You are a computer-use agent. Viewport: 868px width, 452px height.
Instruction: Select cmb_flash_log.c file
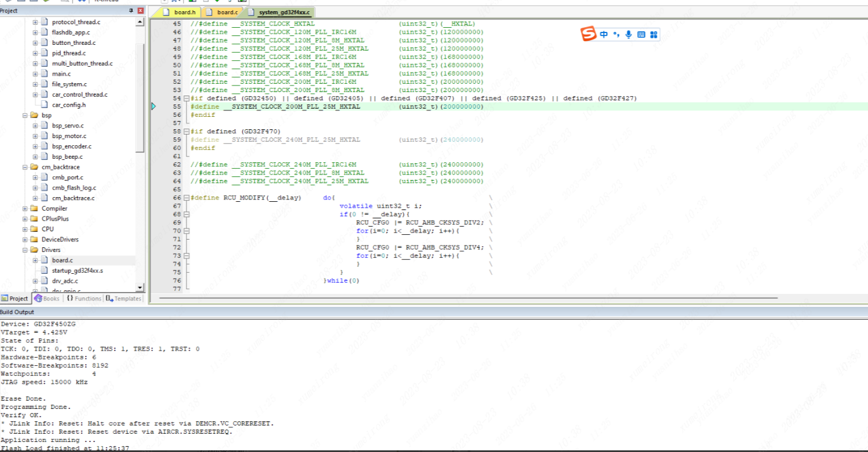(74, 188)
